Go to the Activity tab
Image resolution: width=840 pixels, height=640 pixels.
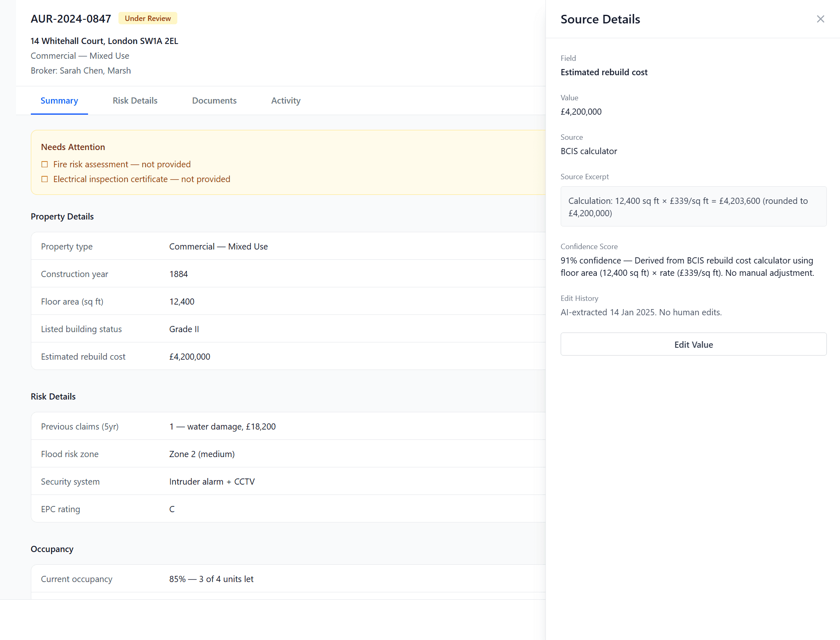tap(285, 101)
